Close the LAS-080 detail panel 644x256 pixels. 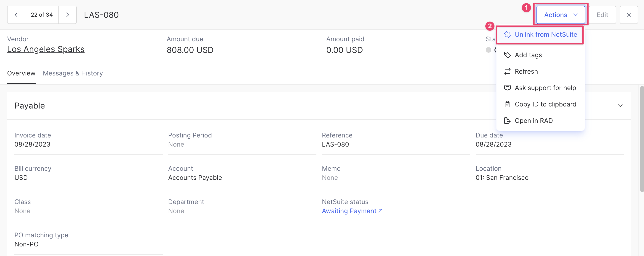pyautogui.click(x=629, y=15)
